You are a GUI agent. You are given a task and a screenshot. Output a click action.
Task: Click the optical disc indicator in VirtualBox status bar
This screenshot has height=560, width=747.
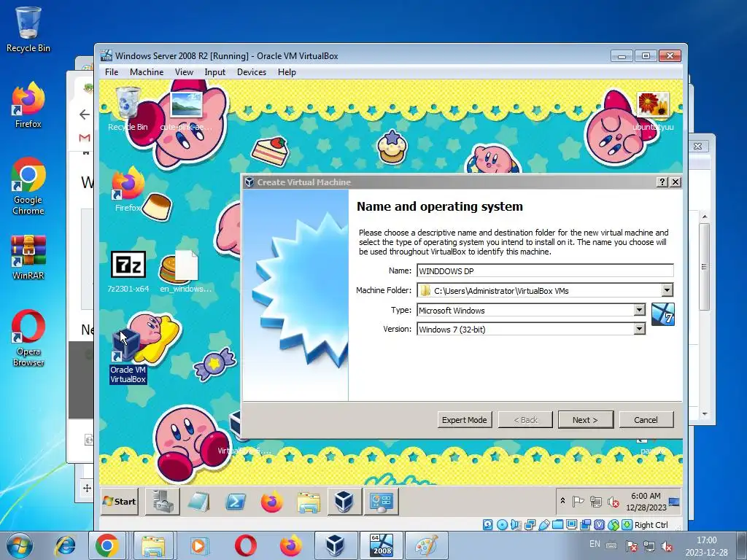502,525
